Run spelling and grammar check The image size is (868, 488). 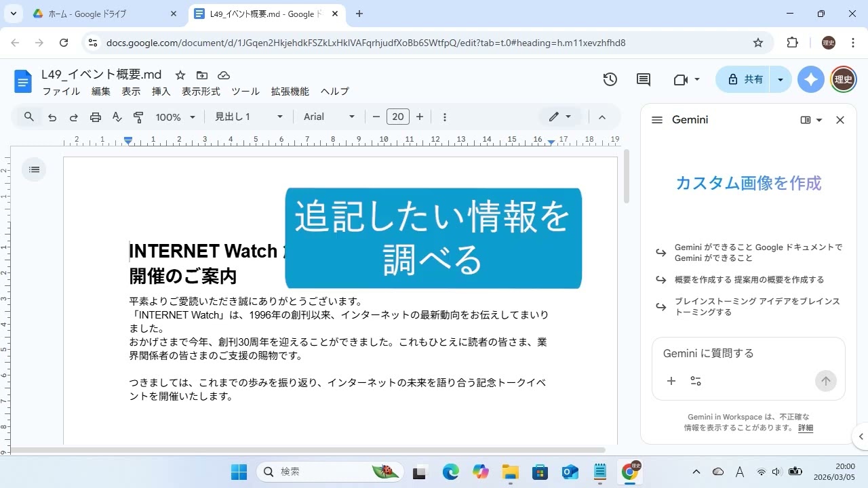[117, 117]
